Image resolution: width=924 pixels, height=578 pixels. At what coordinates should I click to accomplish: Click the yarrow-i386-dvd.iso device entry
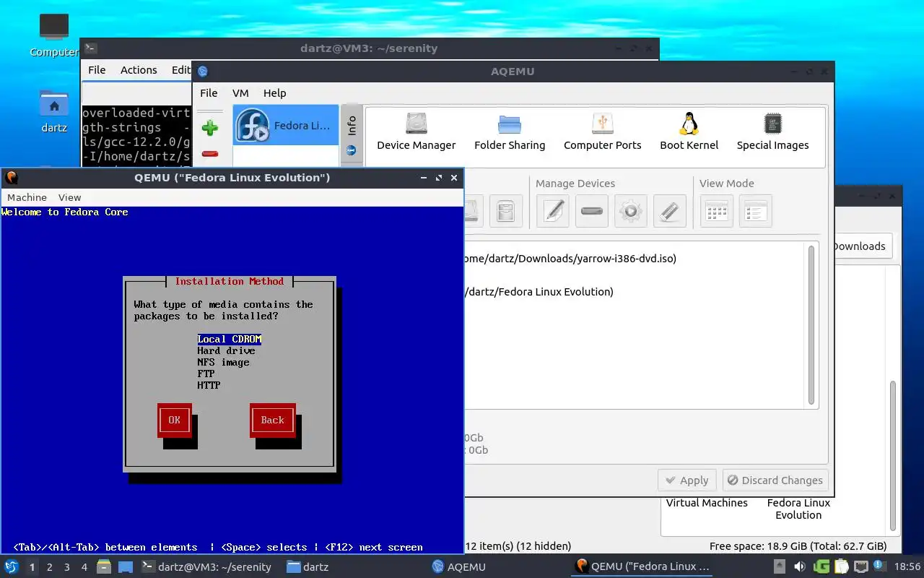[x=570, y=258]
